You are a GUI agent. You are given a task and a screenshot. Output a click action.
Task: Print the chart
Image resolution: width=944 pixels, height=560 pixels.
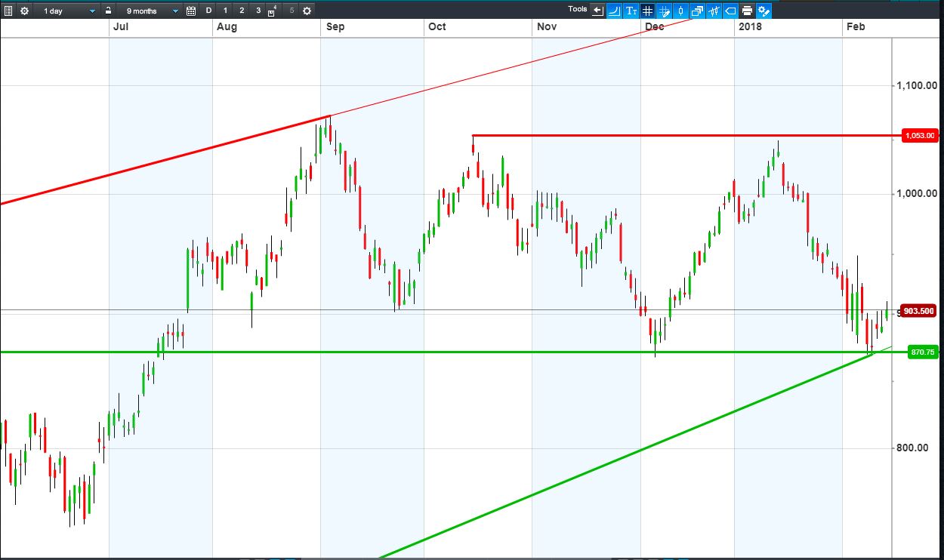tap(747, 11)
